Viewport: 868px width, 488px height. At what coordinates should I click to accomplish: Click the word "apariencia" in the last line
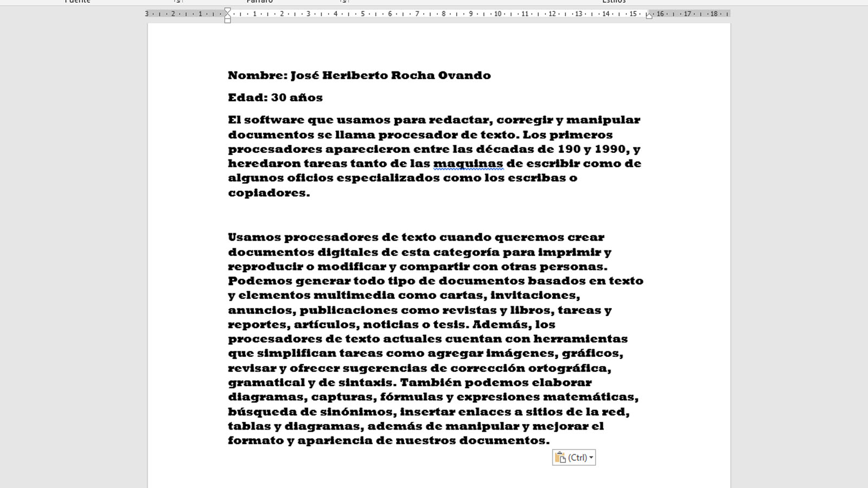tap(335, 441)
